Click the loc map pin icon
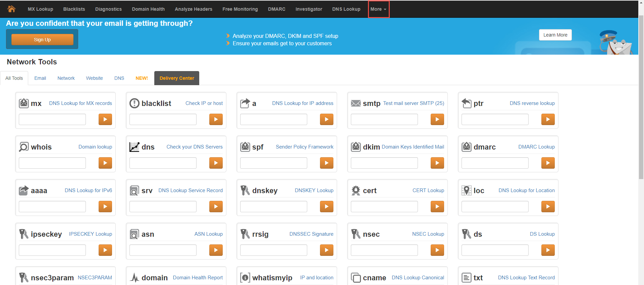 (x=467, y=190)
